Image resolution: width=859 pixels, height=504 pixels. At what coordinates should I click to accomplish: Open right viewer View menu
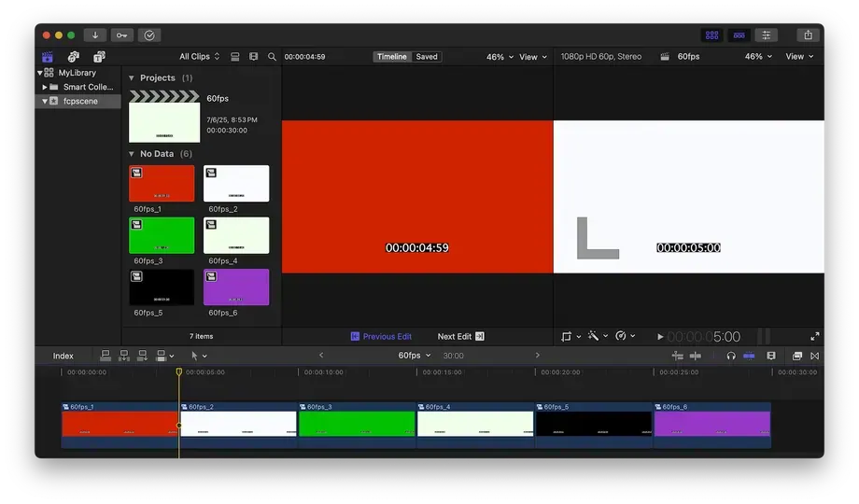pos(799,56)
